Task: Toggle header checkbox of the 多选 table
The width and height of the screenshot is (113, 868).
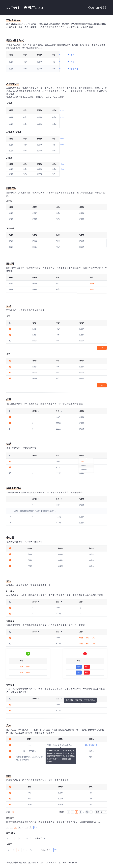Action: tap(10, 323)
